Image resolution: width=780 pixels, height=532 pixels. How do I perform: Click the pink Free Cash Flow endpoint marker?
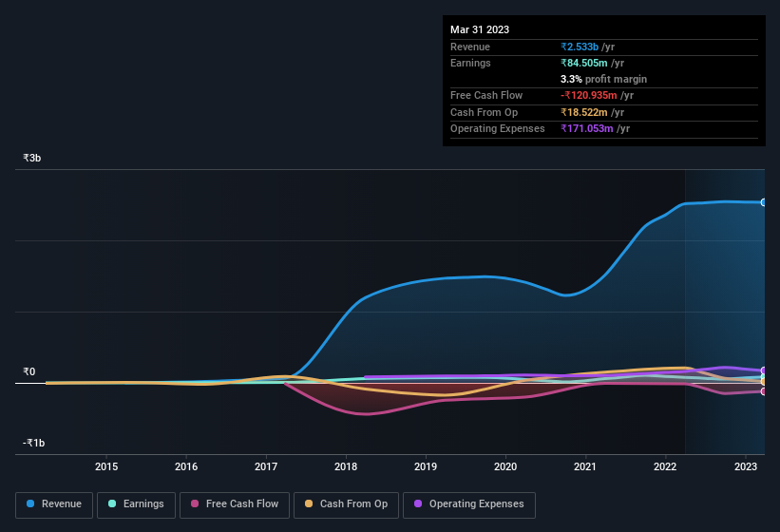click(x=764, y=391)
